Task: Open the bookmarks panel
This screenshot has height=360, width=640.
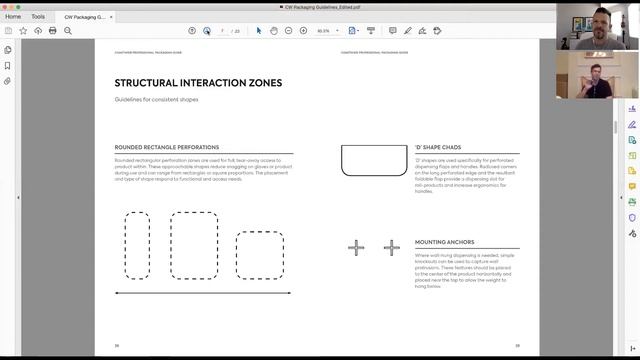Action: coord(7,66)
